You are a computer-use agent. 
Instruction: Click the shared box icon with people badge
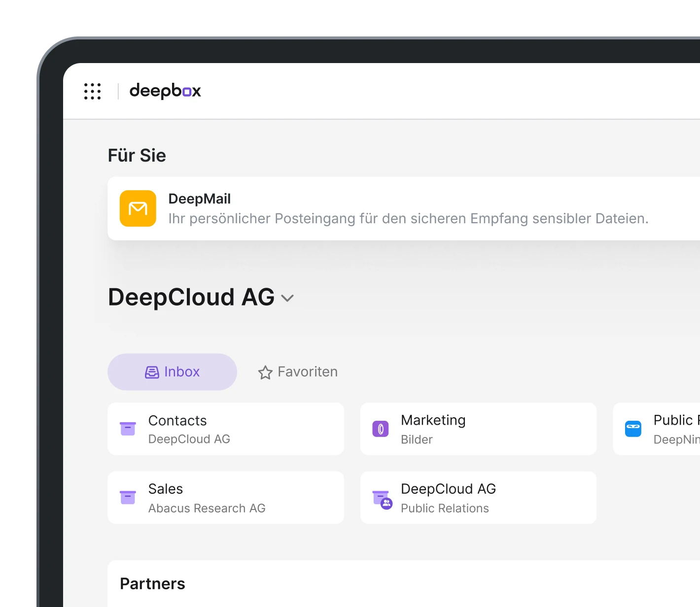pos(382,499)
